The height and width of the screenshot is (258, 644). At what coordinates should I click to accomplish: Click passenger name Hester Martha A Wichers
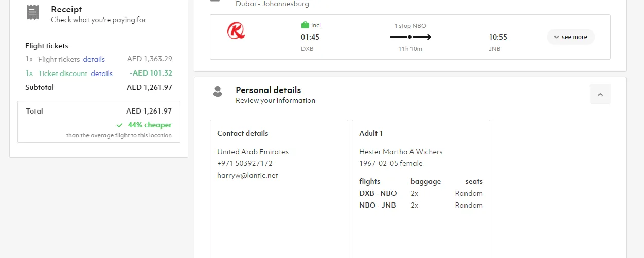(x=401, y=152)
